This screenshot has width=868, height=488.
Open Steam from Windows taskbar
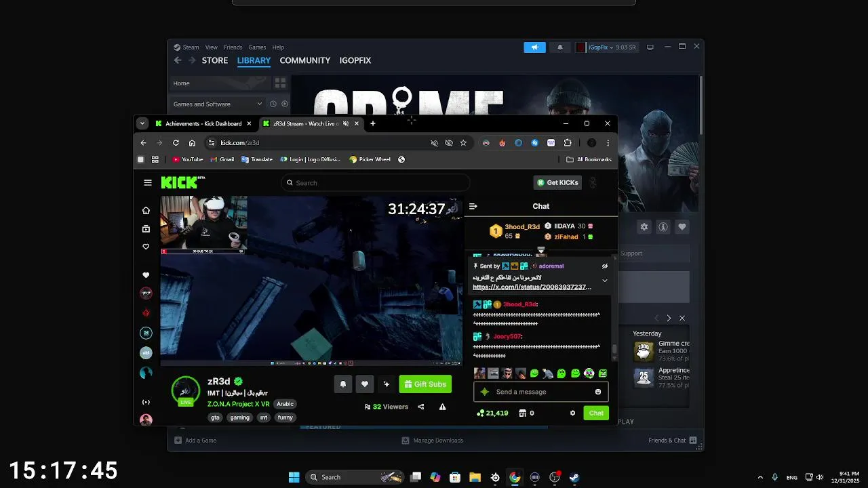(x=574, y=477)
